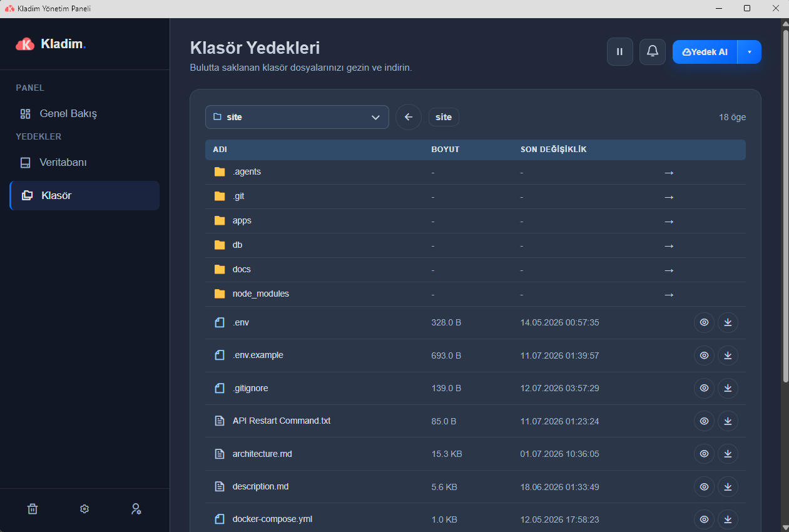Select the docker-compose.yml file name
The image size is (789, 532).
(x=272, y=519)
